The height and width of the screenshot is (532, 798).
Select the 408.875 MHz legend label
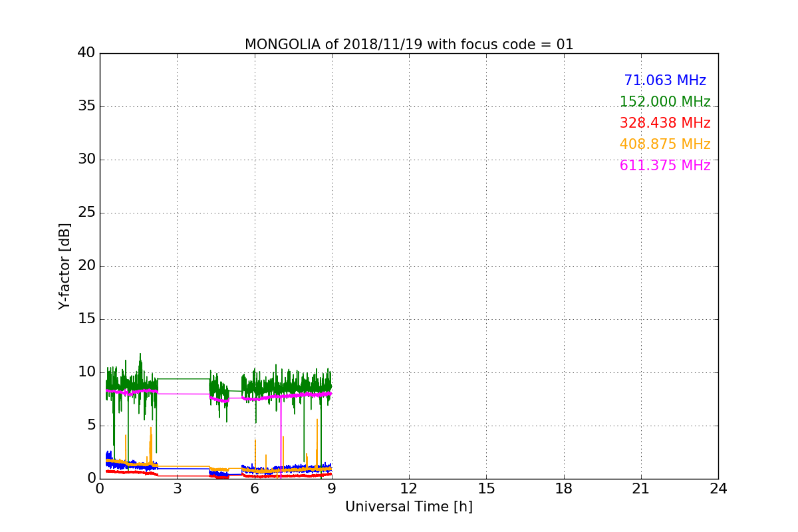coord(665,144)
